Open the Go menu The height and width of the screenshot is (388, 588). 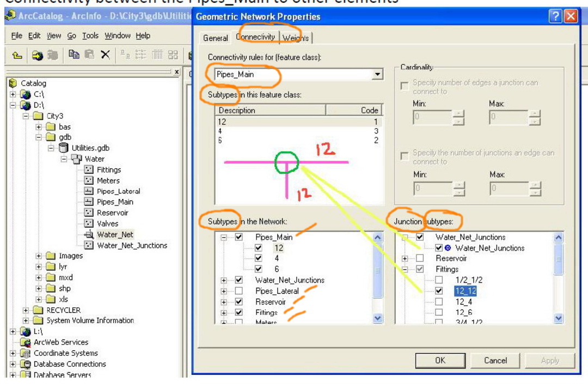(72, 35)
